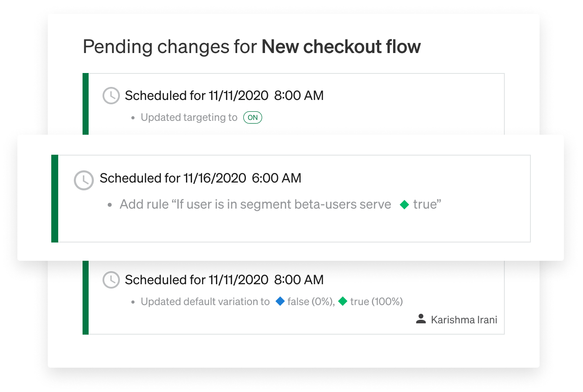The height and width of the screenshot is (392, 583).
Task: Click the Updated targeting to text
Action: coord(189,118)
